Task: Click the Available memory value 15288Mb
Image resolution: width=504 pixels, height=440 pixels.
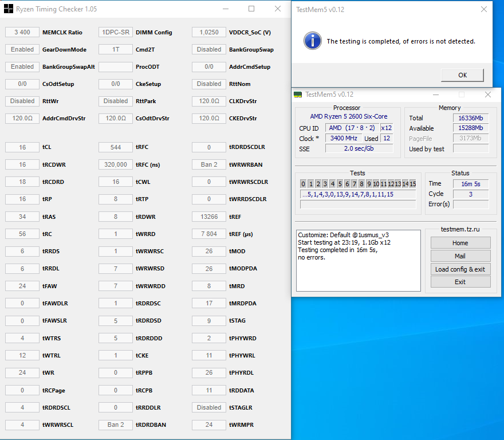Action: pos(471,128)
